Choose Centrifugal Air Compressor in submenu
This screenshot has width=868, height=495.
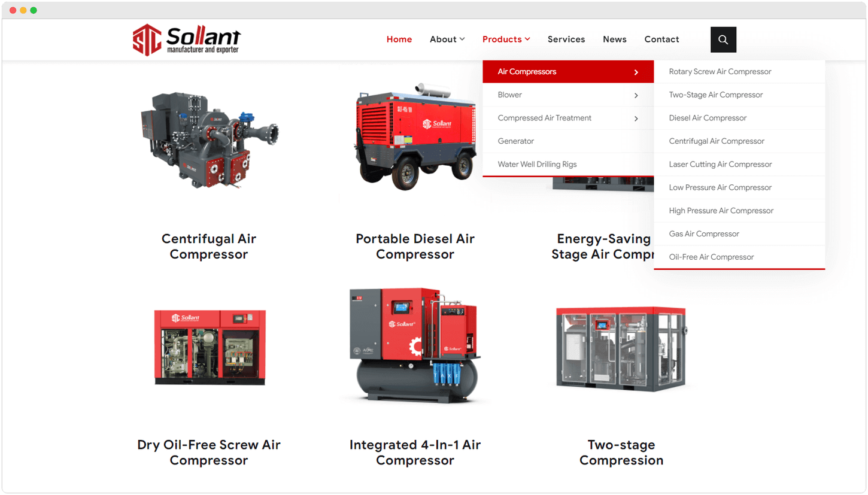[x=739, y=141]
